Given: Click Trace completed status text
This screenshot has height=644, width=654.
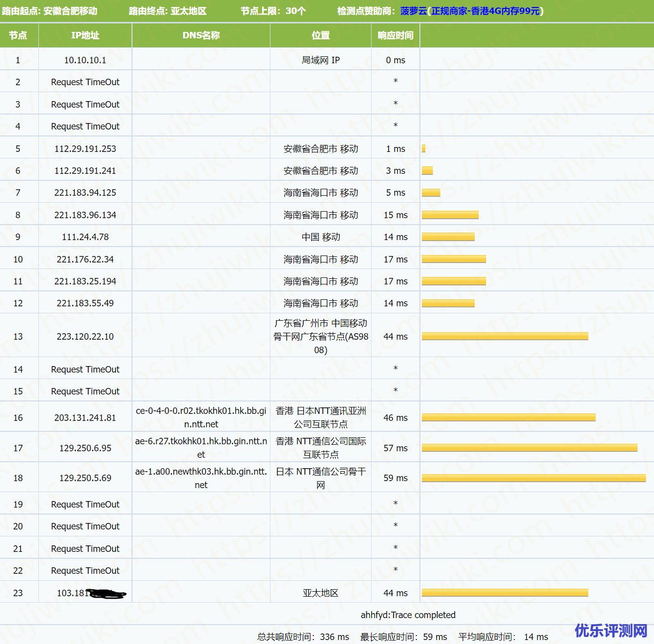Looking at the screenshot, I should click(408, 615).
